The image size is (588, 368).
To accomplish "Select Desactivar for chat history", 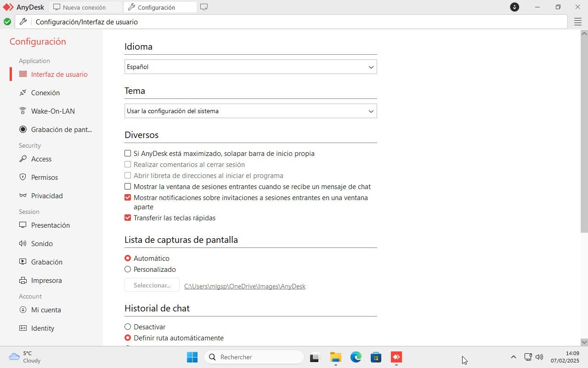I will click(128, 327).
